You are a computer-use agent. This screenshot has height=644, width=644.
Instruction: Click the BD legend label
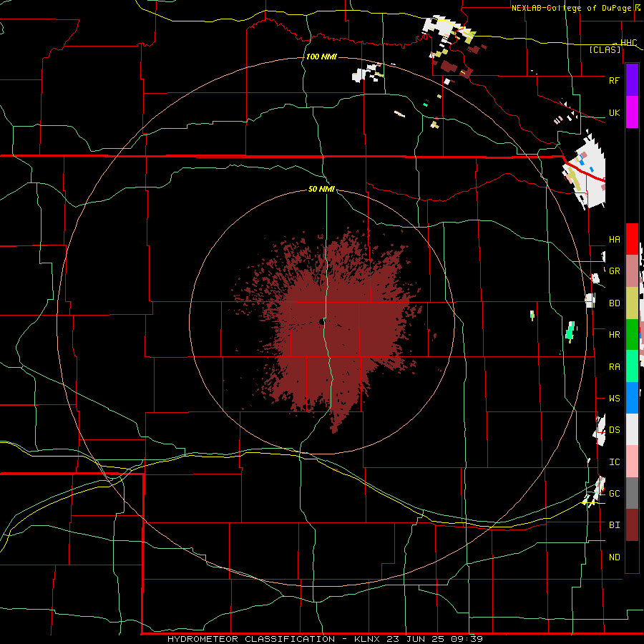[614, 303]
